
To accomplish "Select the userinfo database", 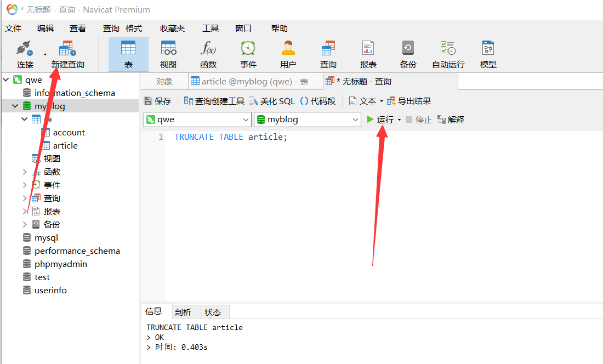I will pos(50,290).
